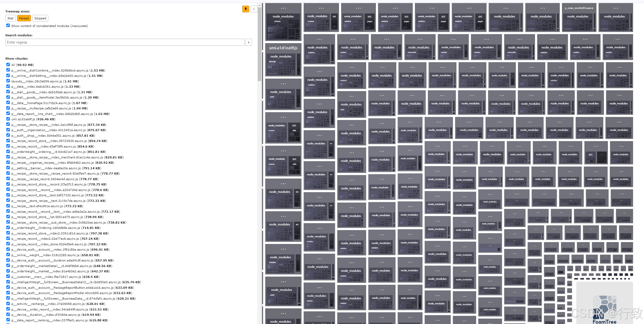Uncheck the umi.a1d1ea9f.js chunk
644x324 pixels.
pos(8,119)
